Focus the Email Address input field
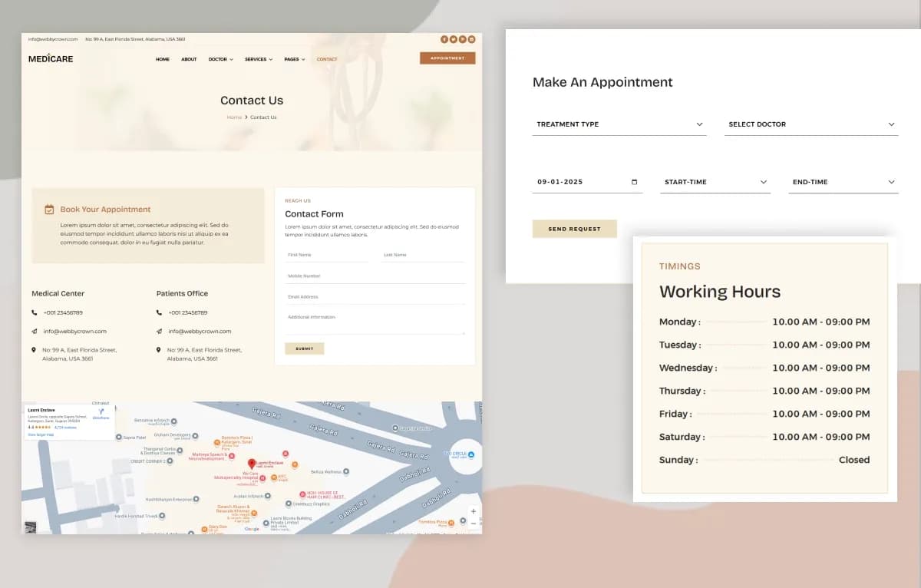Viewport: 921px width, 588px height. coord(375,296)
